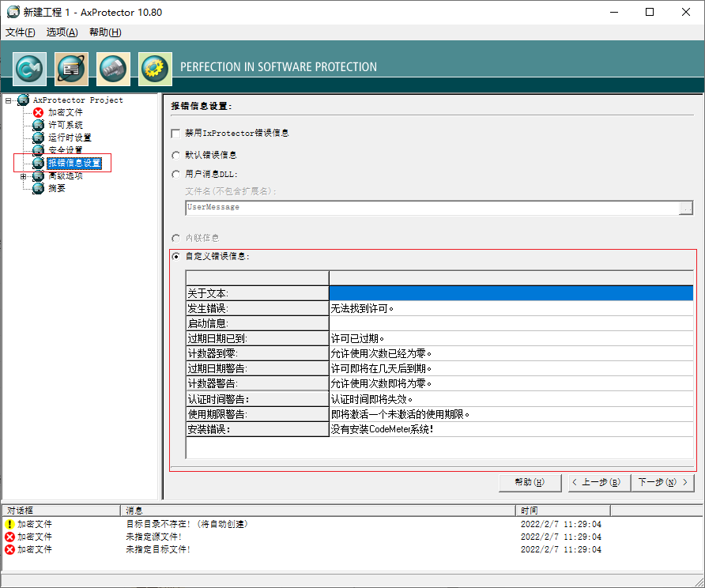This screenshot has width=705, height=588.
Task: Click the AxProtector Project root icon
Action: [24, 100]
